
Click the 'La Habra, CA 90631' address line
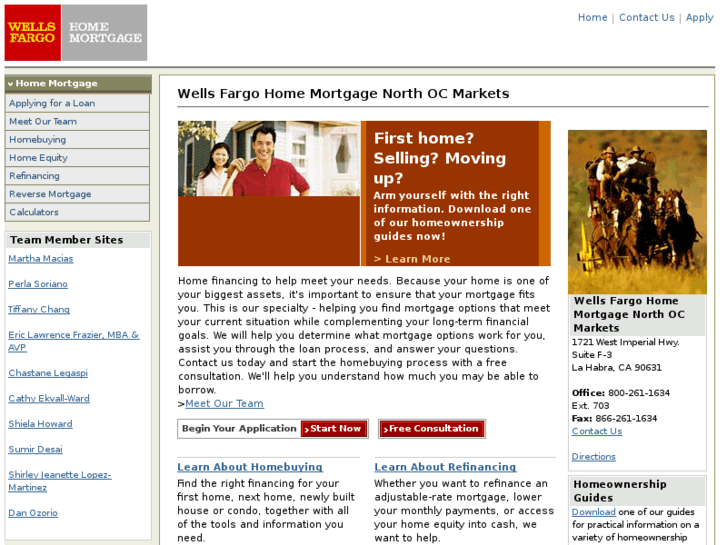click(x=617, y=368)
